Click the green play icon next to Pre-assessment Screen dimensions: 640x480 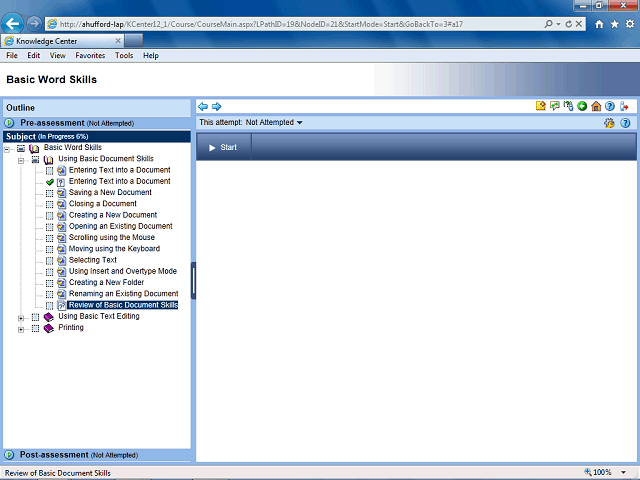(x=9, y=122)
